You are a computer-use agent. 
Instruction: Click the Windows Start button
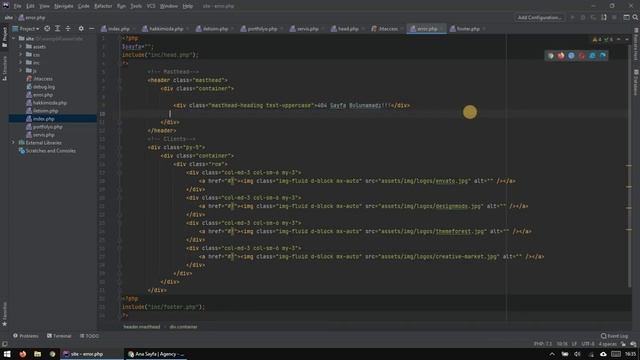7,354
